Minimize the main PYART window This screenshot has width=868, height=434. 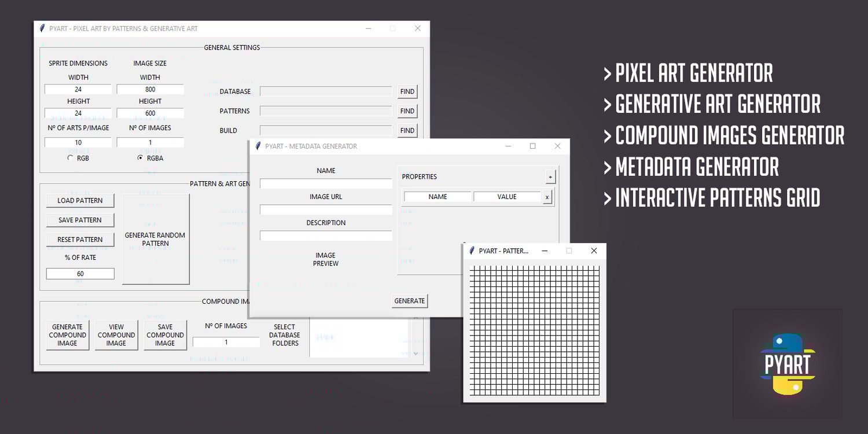[x=368, y=28]
